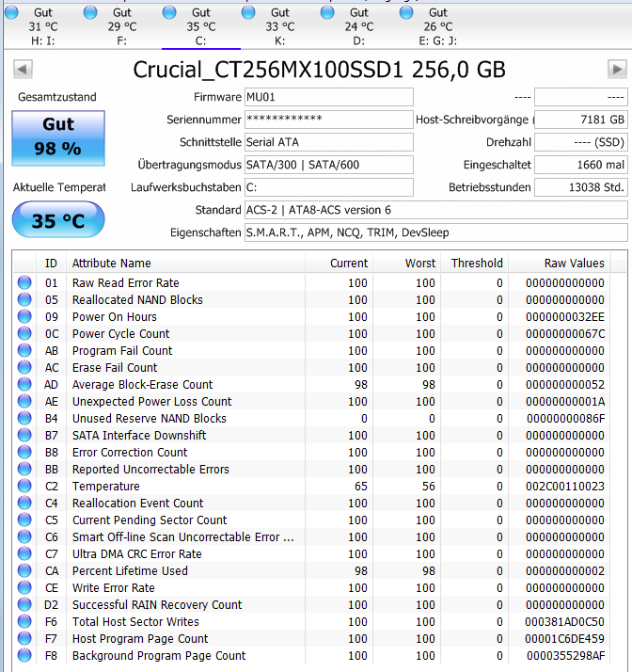This screenshot has width=632, height=672.
Task: Click status icon of Power On Hours
Action: point(24,316)
